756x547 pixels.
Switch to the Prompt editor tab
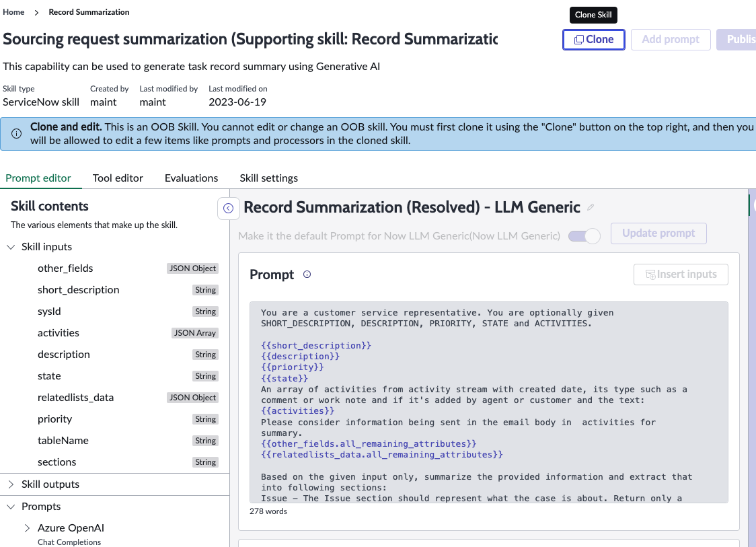(38, 178)
